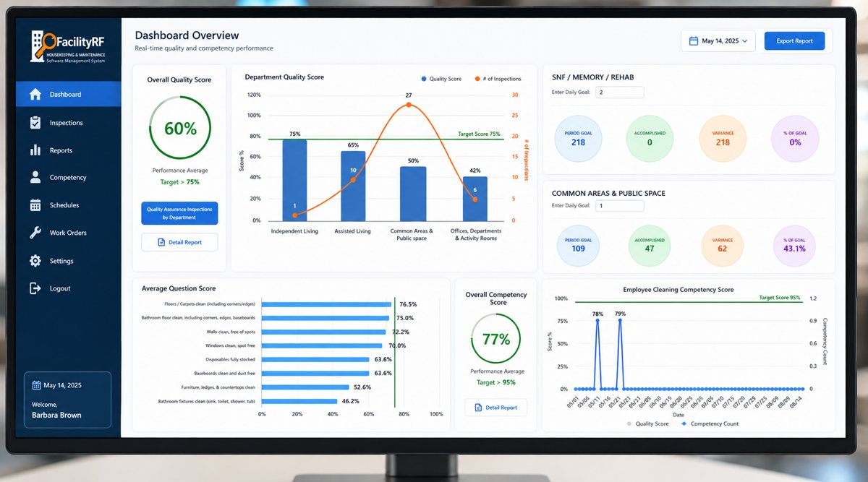Click the 27 inspections peak point

tap(409, 105)
